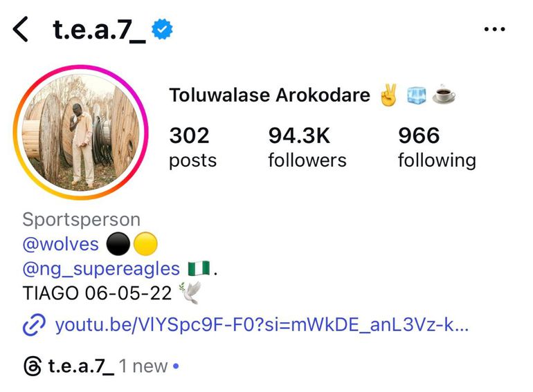Screen dimensions: 533x392
Task: Tap the back arrow icon
Action: tap(20, 30)
